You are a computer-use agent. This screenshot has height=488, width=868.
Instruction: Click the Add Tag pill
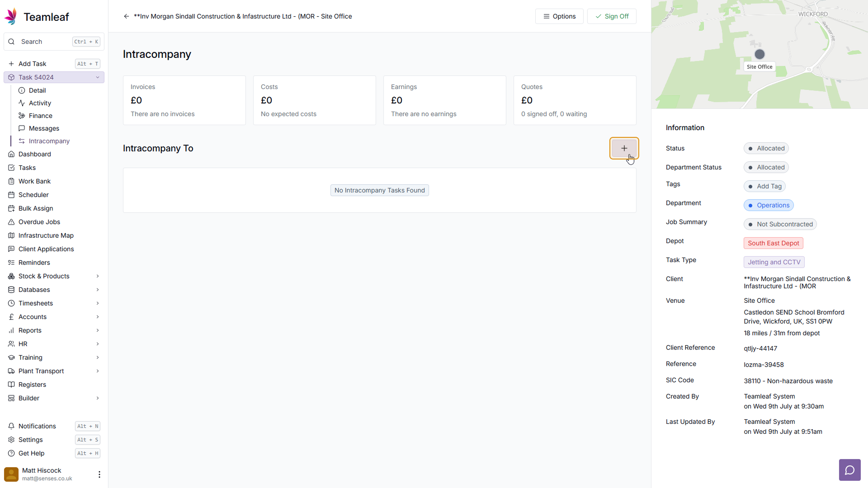pos(764,186)
